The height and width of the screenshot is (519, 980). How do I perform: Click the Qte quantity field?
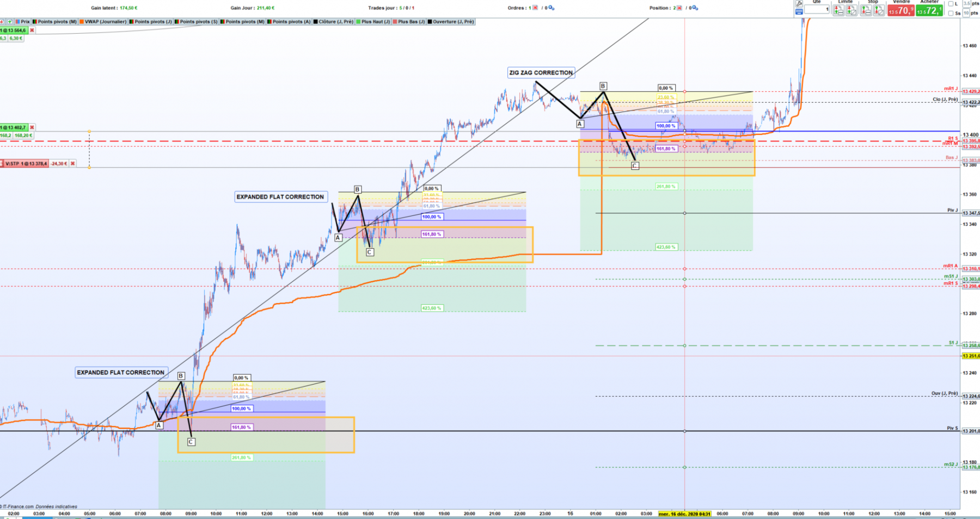[x=817, y=9]
